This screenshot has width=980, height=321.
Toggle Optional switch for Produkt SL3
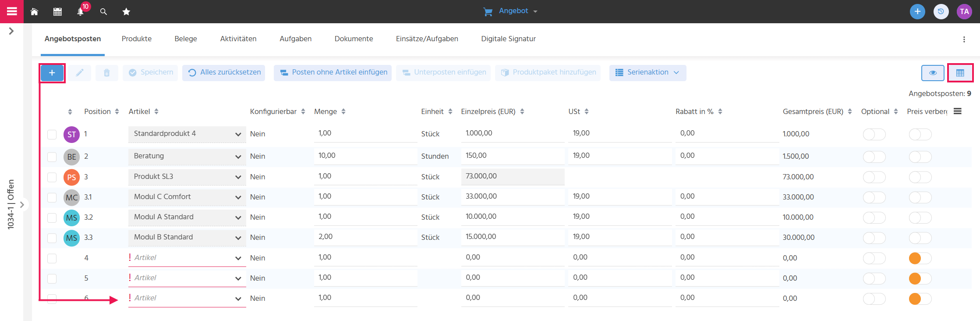(x=874, y=177)
